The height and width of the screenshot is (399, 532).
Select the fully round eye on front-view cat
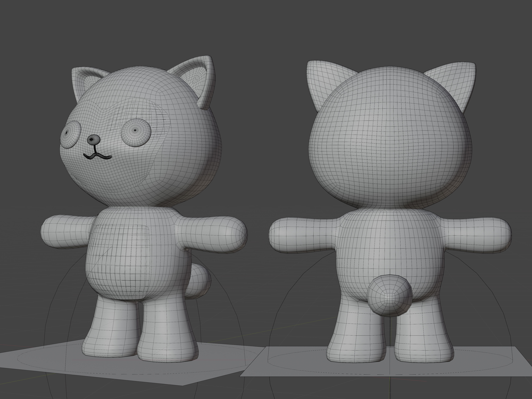point(136,132)
